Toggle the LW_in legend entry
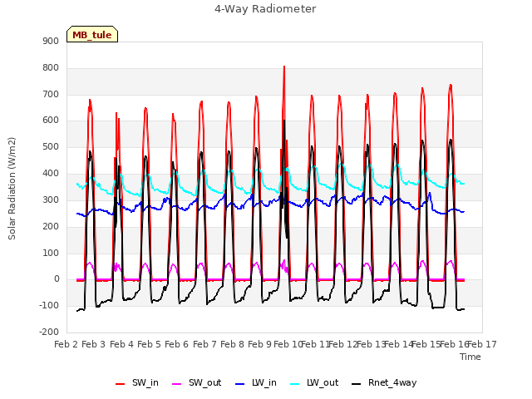Image resolution: width=532 pixels, height=399 pixels. click(x=256, y=382)
